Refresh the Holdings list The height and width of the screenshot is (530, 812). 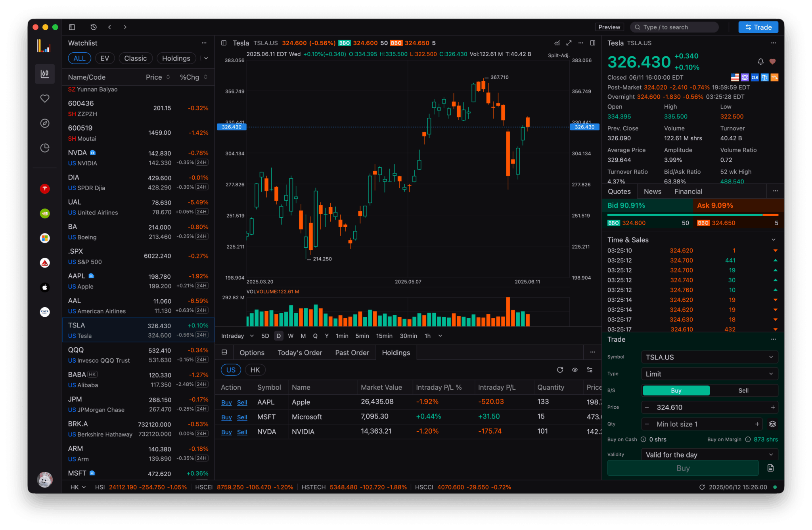pos(560,369)
